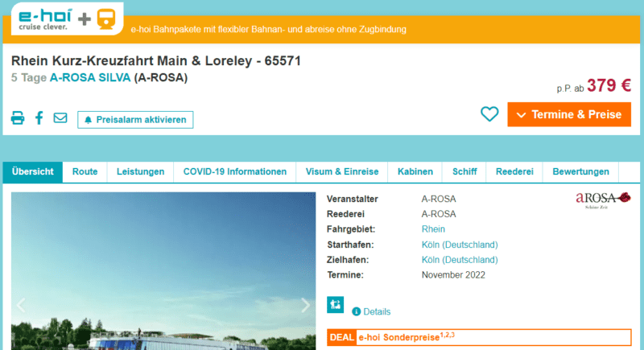Click the orange train icon in header
Screen dimensions: 644x350
pos(105,20)
